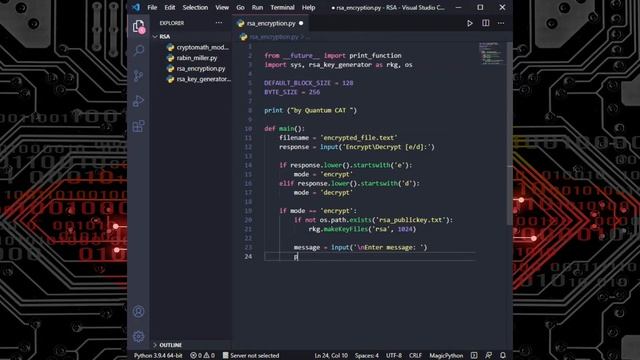This screenshot has width=640, height=360.
Task: Open the Help menu
Action: pos(309,7)
